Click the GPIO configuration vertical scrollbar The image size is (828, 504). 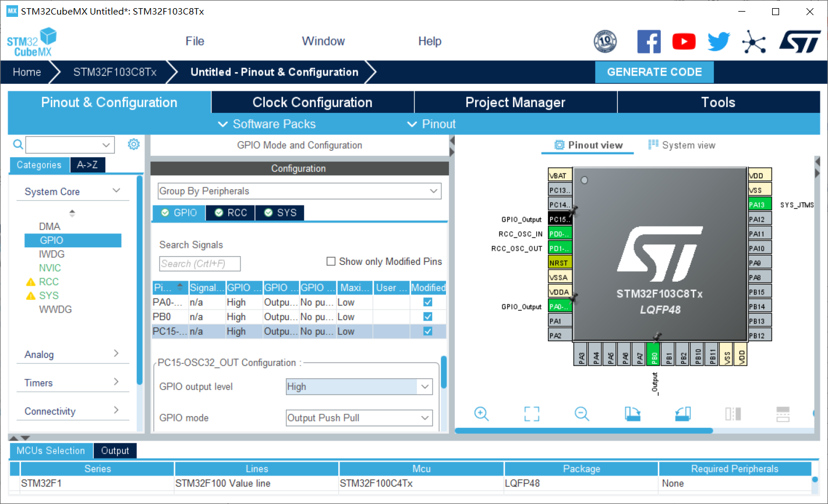pos(444,372)
